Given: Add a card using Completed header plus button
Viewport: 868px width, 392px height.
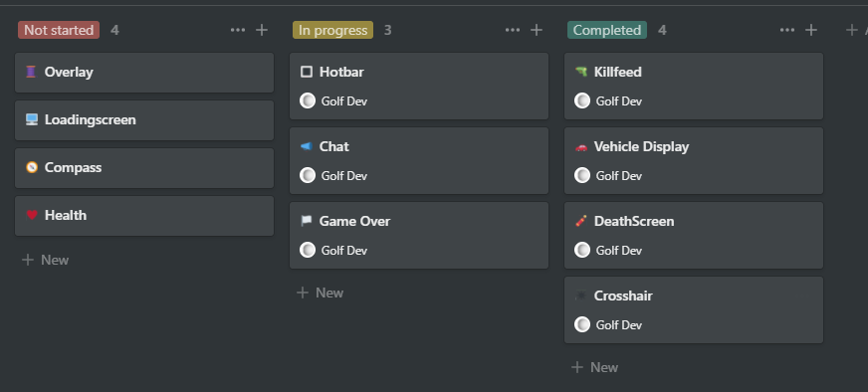Looking at the screenshot, I should [811, 30].
